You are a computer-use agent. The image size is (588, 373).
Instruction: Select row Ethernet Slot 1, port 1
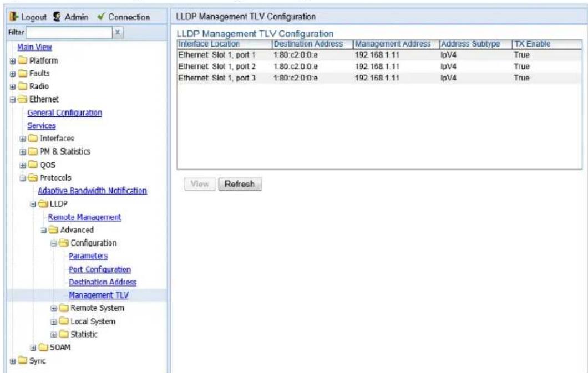379,55
